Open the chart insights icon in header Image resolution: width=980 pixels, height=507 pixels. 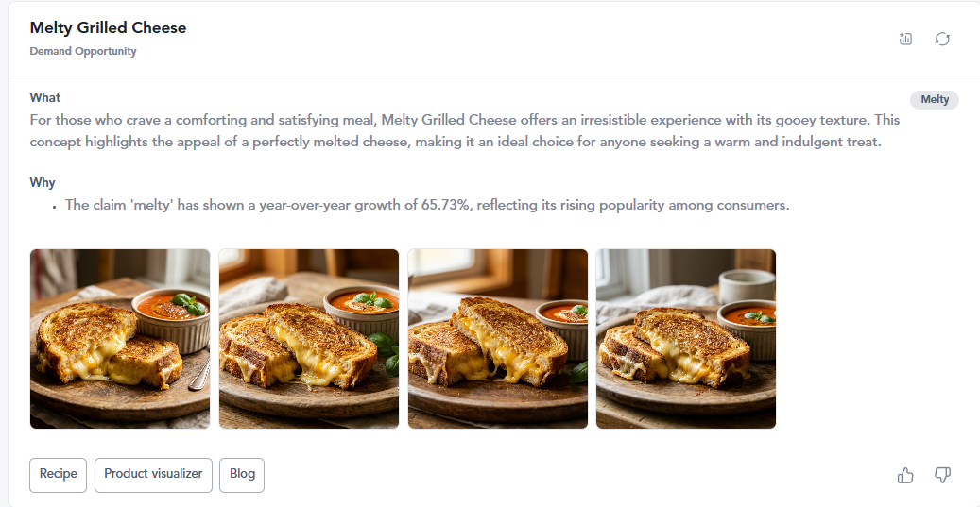coord(905,39)
